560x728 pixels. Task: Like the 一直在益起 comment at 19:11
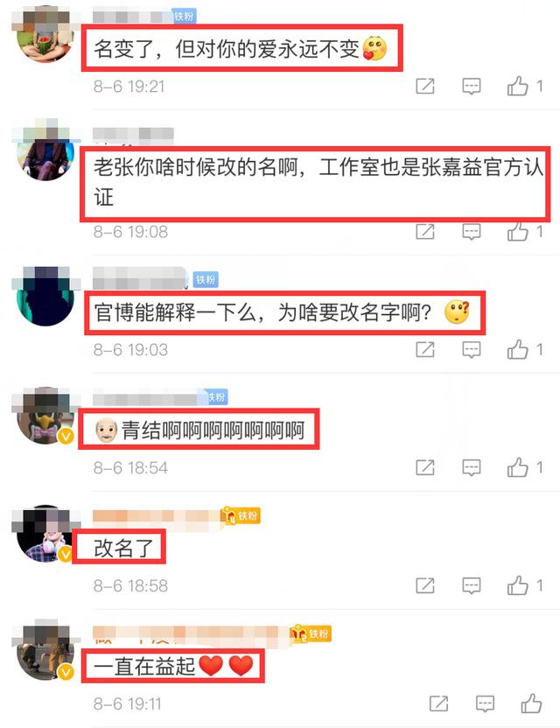coord(531,703)
